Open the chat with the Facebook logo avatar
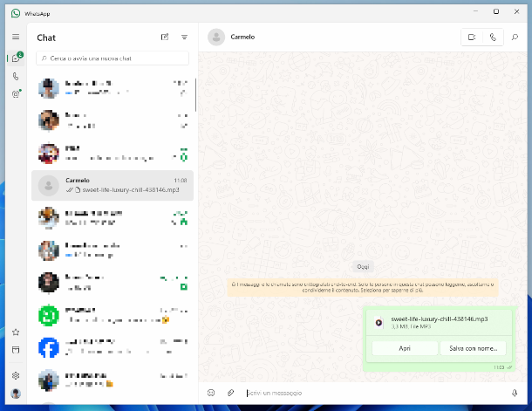Screen dimensions: 532x411 point(113,347)
